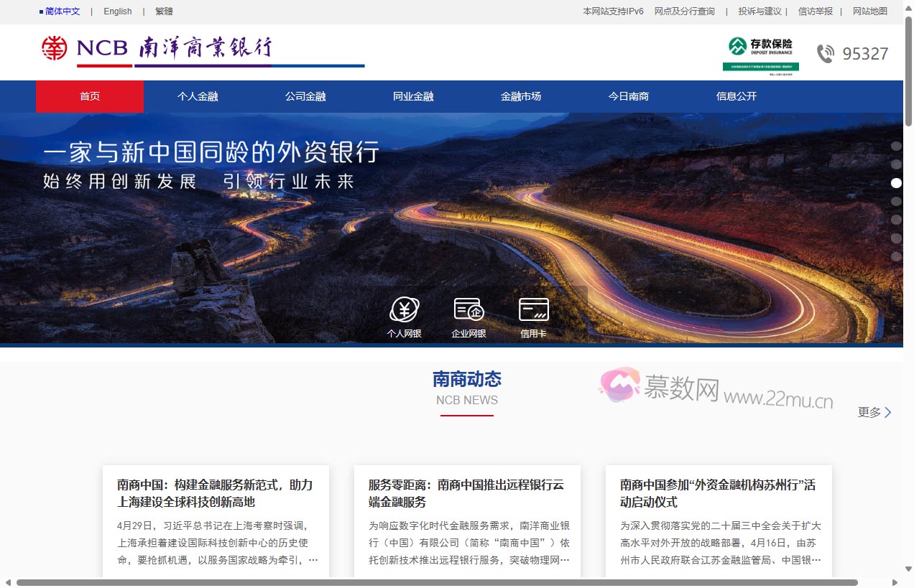The height and width of the screenshot is (588, 914).
Task: Open the 网站地图 sitemap link
Action: 869,11
